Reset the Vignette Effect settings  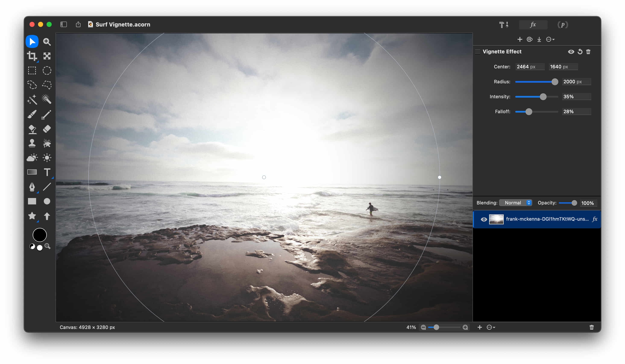coord(580,51)
